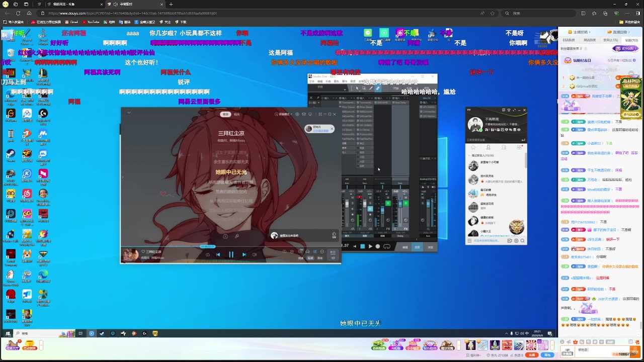Screen dimensions: 644x362
Task: Click the BREVERB insert in Studio One
Action: pyautogui.click(x=382, y=103)
